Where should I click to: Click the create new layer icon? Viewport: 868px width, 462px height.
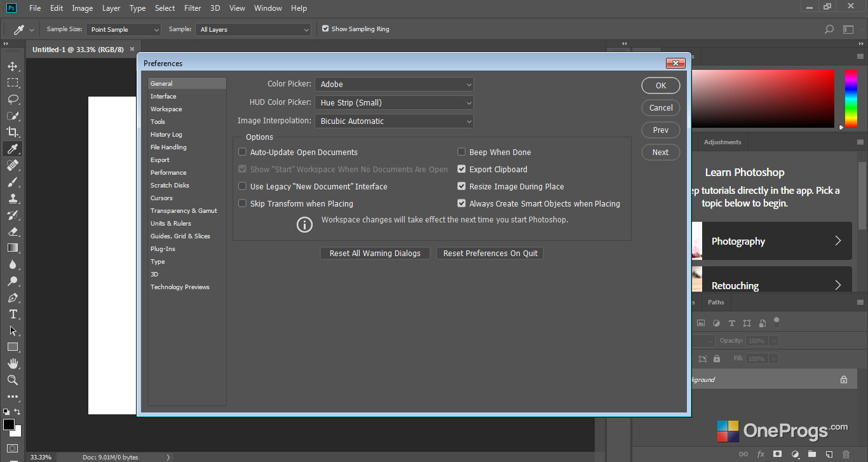click(x=829, y=454)
